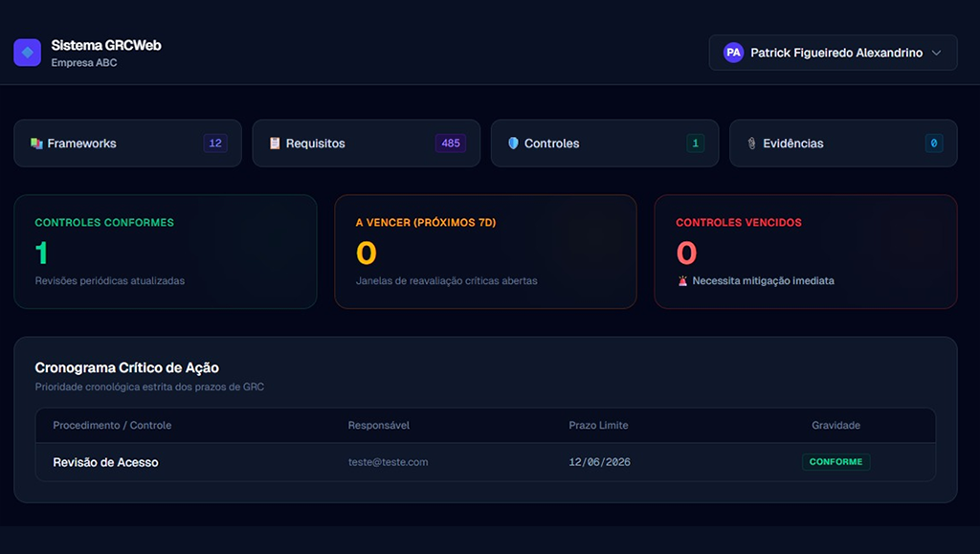Screen dimensions: 980x554
Task: Open the Evidências card
Action: [x=843, y=143]
